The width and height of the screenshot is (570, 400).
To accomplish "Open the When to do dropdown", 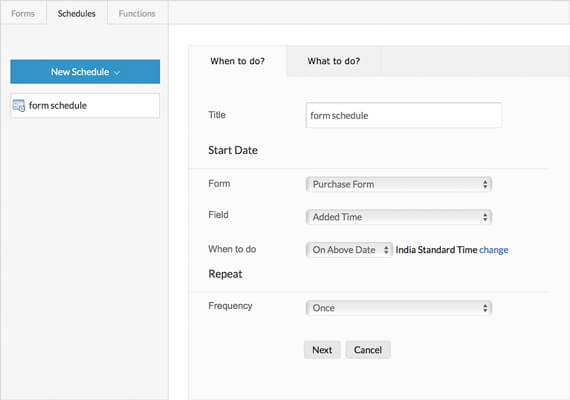I will [x=349, y=250].
